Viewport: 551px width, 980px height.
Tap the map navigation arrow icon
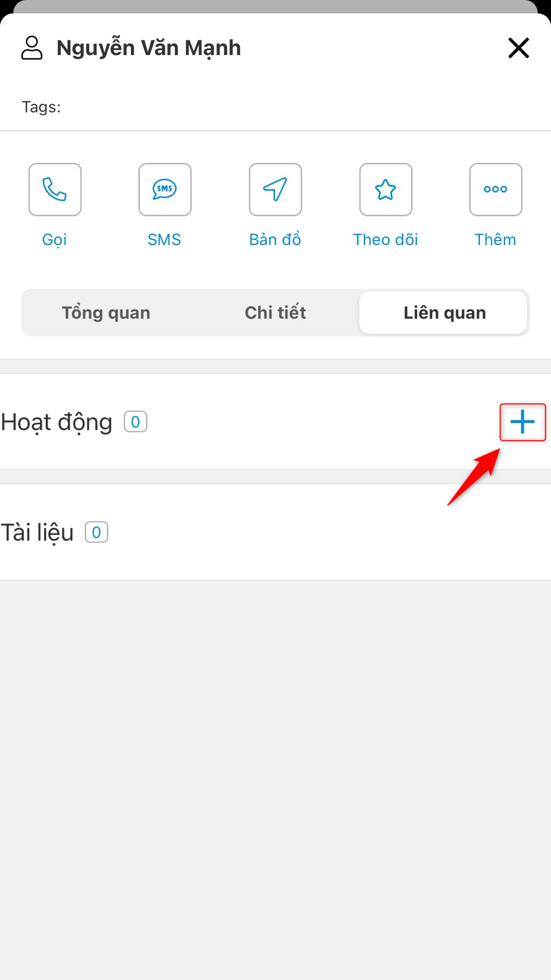tap(275, 189)
